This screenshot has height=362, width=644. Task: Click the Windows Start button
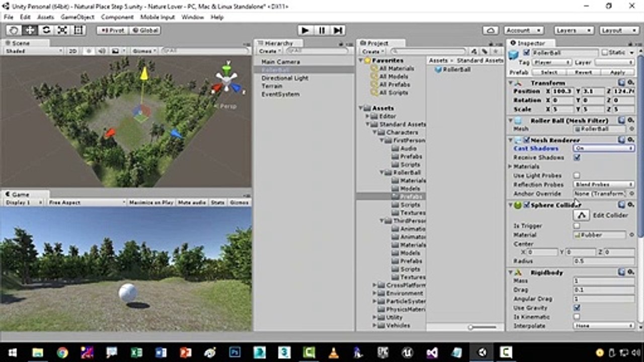12,352
